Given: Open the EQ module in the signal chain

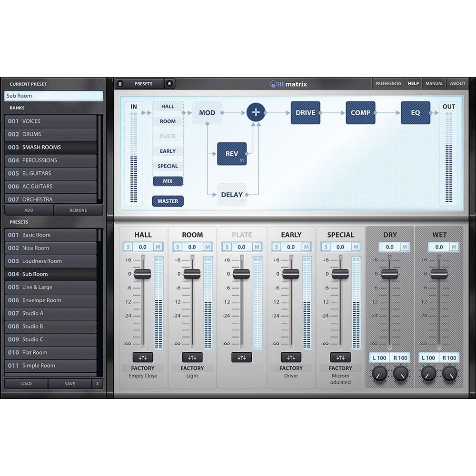Looking at the screenshot, I should click(416, 113).
